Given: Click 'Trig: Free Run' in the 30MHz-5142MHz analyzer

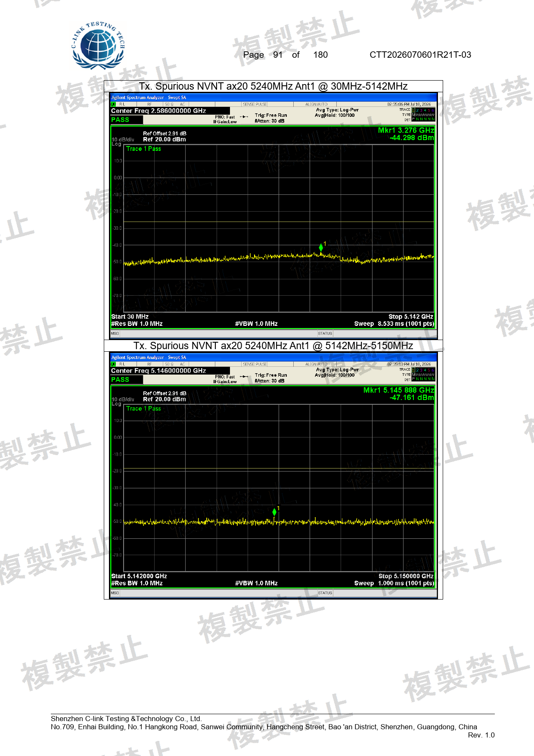Looking at the screenshot, I should tap(271, 116).
